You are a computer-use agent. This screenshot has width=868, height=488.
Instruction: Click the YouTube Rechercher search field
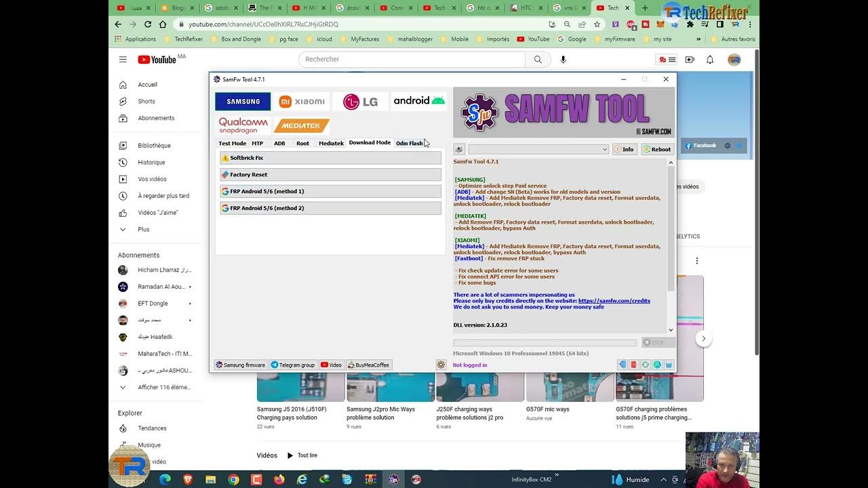coord(412,60)
